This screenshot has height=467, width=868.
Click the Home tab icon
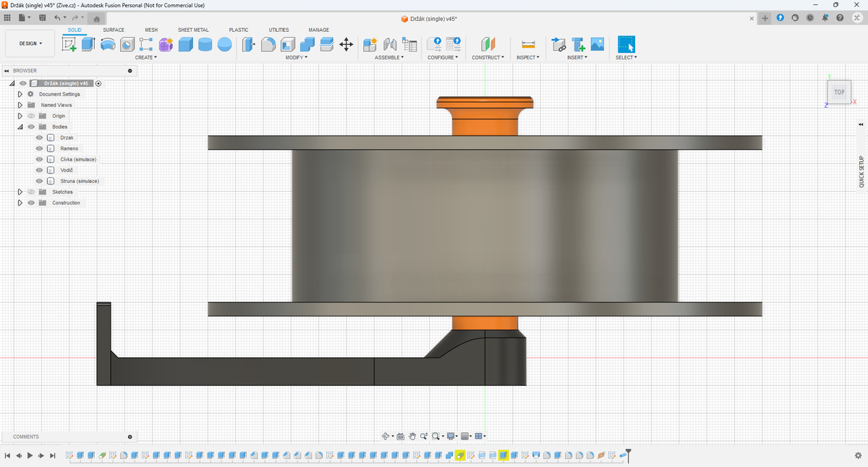pyautogui.click(x=97, y=19)
